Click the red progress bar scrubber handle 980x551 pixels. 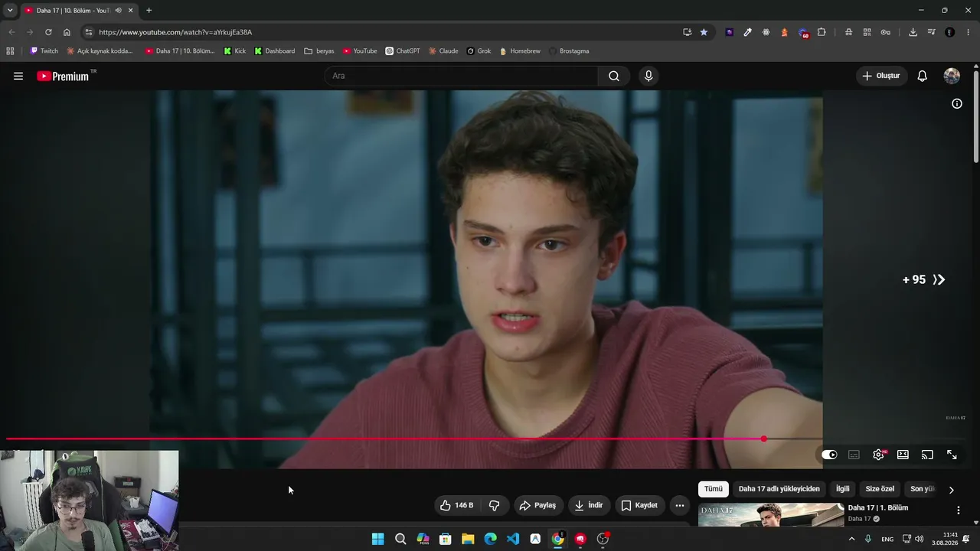point(763,439)
